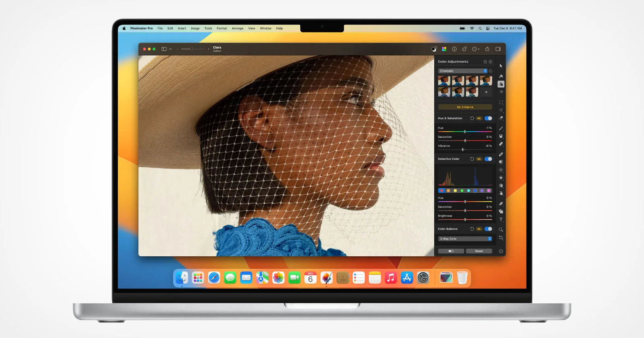
Task: Select the Pen tool
Action: [x=501, y=204]
